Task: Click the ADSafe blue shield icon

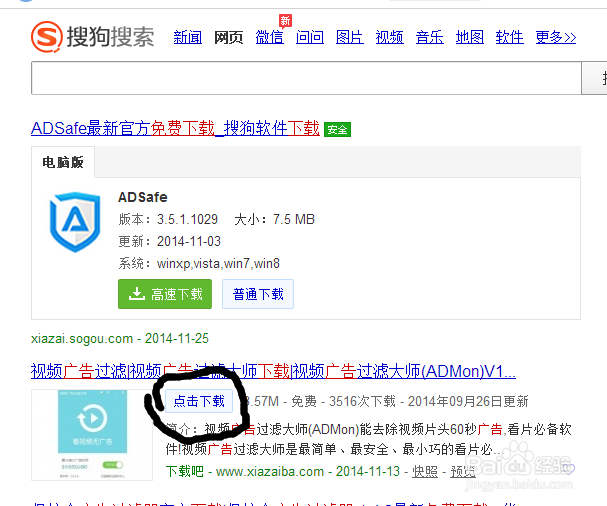Action: [x=75, y=221]
